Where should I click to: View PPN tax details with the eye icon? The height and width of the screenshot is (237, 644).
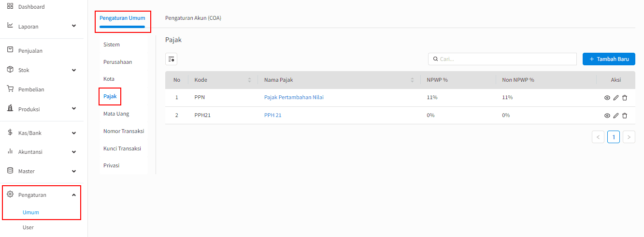(x=607, y=98)
